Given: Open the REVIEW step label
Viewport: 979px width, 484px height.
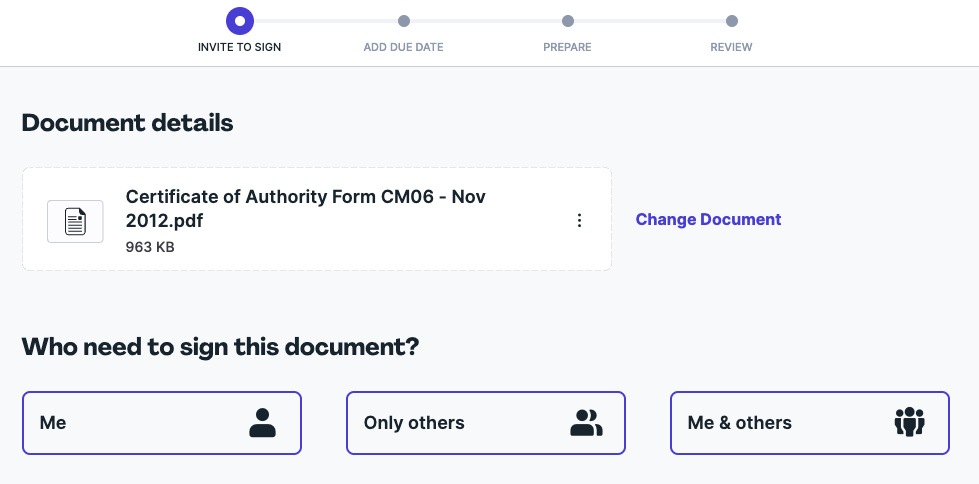Looking at the screenshot, I should pyautogui.click(x=731, y=47).
